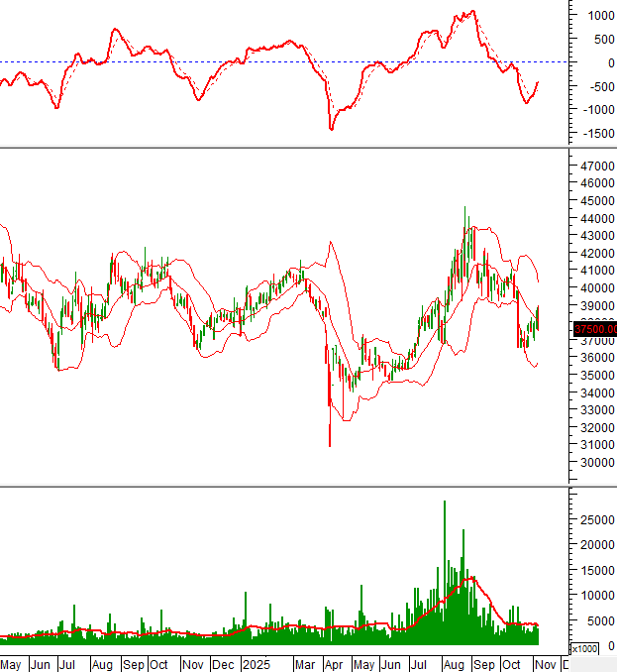Click the Nov month label at the right
The image size is (617, 672).
point(545,664)
